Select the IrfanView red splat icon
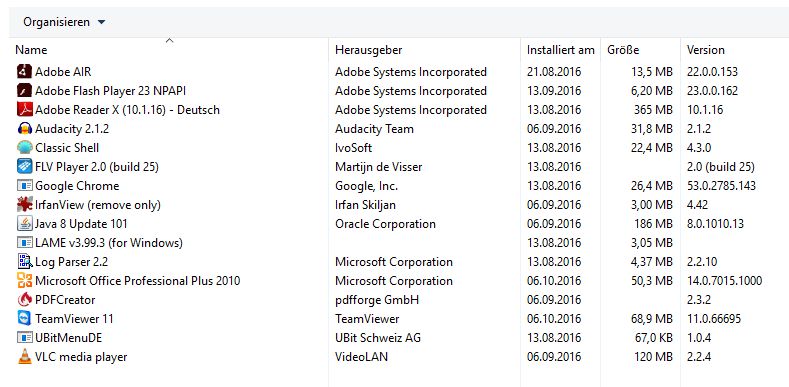Screen dimensions: 789x387 pyautogui.click(x=24, y=204)
